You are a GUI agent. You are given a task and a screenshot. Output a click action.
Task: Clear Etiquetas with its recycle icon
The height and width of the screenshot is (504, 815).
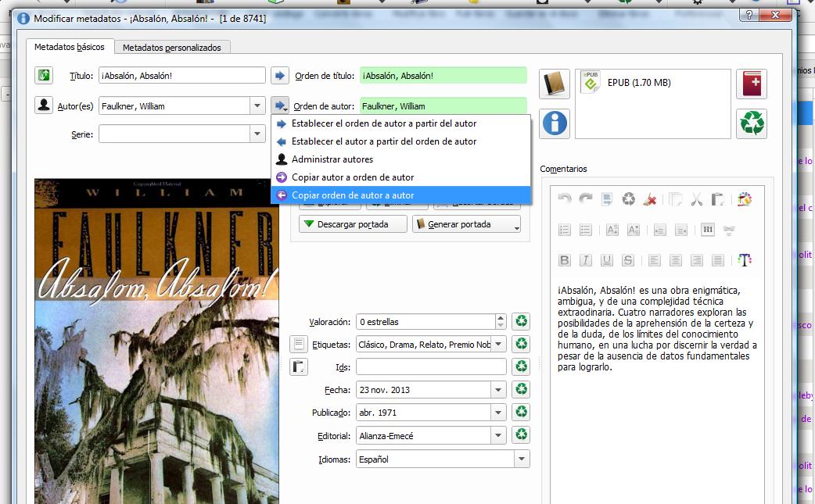pyautogui.click(x=521, y=344)
